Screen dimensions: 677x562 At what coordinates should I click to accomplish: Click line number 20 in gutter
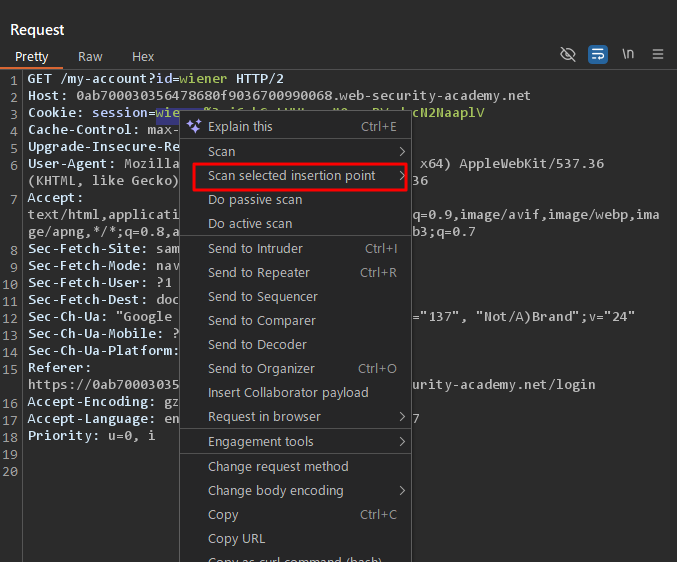tap(10, 471)
